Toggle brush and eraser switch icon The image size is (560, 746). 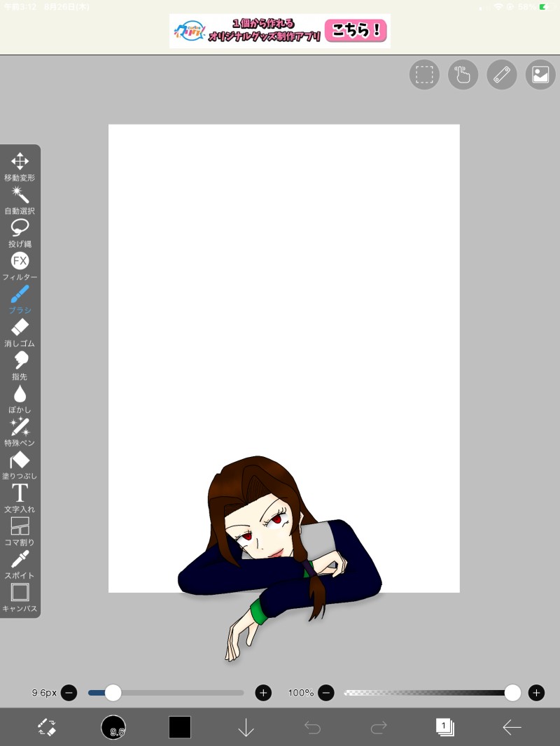click(47, 727)
